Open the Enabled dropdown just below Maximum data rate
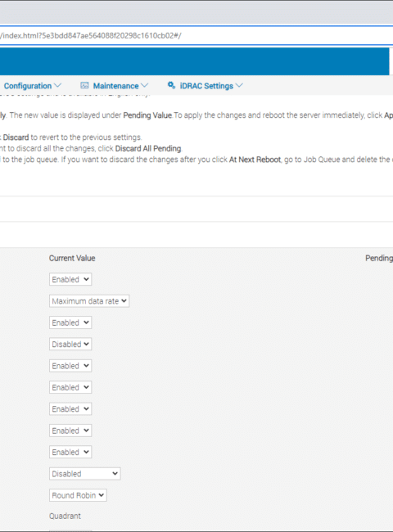Viewport: 393px width, 532px height. (70, 322)
